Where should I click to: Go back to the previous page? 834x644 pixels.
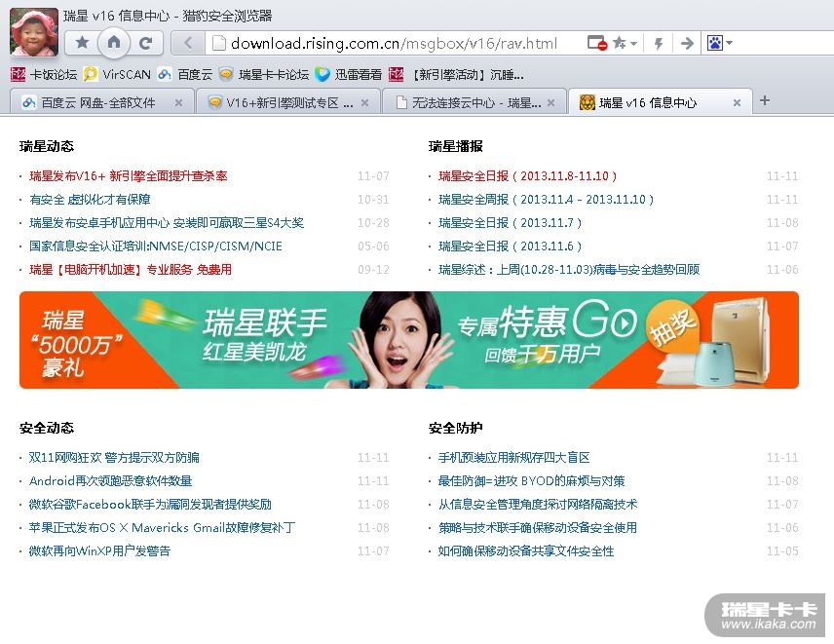point(188,43)
